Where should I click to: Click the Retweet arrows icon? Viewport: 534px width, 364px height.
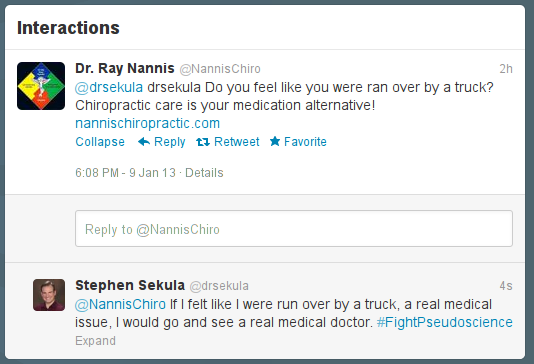[203, 142]
